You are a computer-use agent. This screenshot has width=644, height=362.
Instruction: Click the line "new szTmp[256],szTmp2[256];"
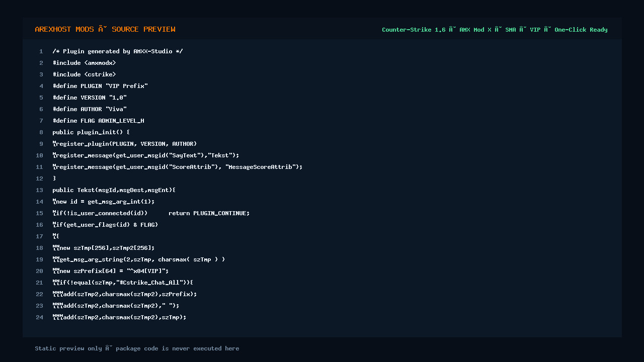[104, 248]
